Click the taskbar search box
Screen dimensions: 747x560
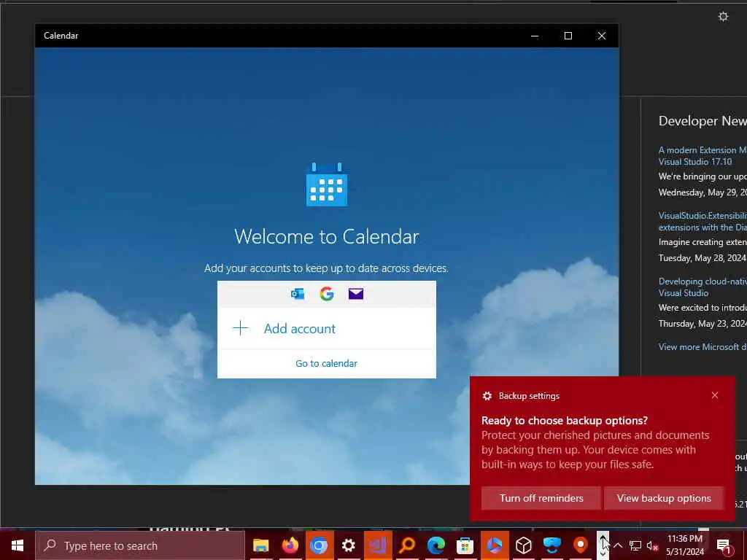(x=140, y=545)
